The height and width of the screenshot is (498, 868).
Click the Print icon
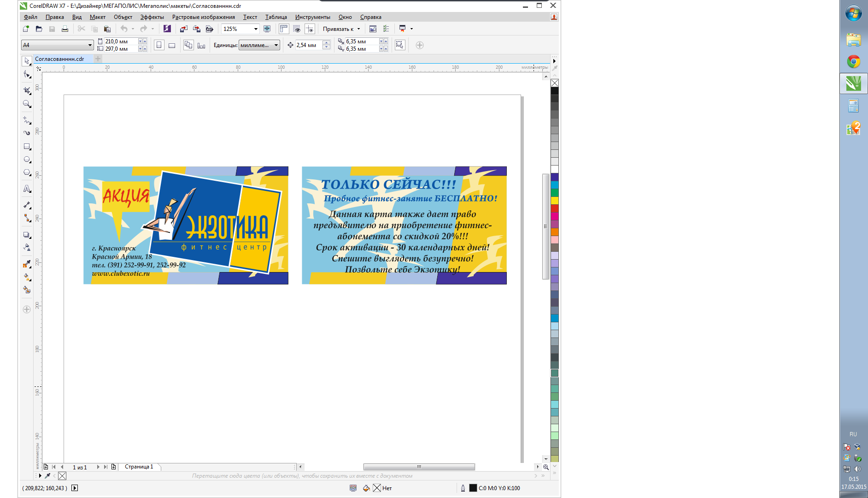pyautogui.click(x=65, y=29)
